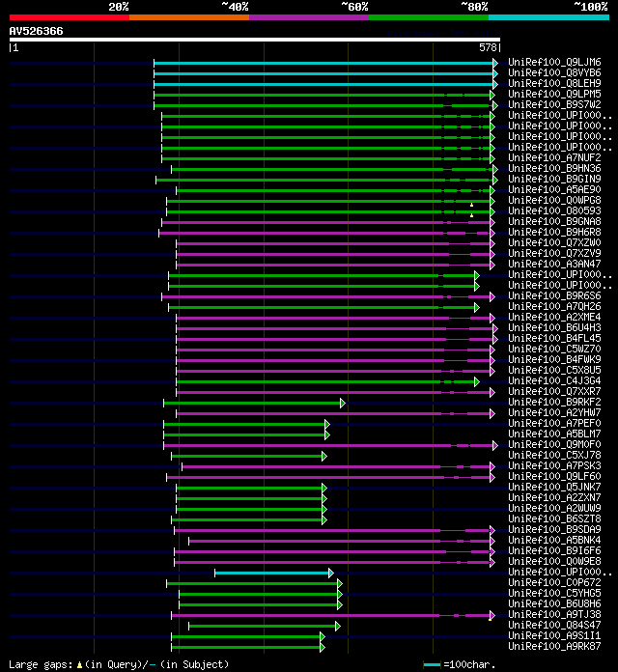Click the short green alignment bar for Q84S47

263,627
